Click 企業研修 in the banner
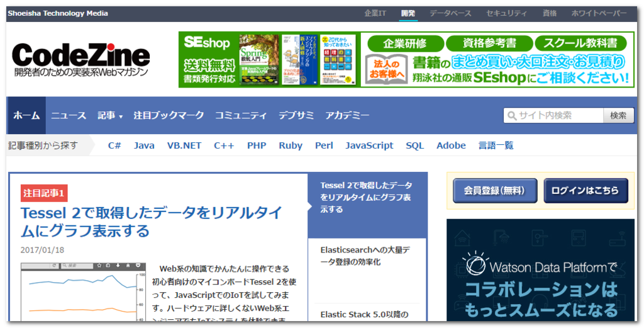Image resolution: width=644 pixels, height=328 pixels. click(x=405, y=43)
